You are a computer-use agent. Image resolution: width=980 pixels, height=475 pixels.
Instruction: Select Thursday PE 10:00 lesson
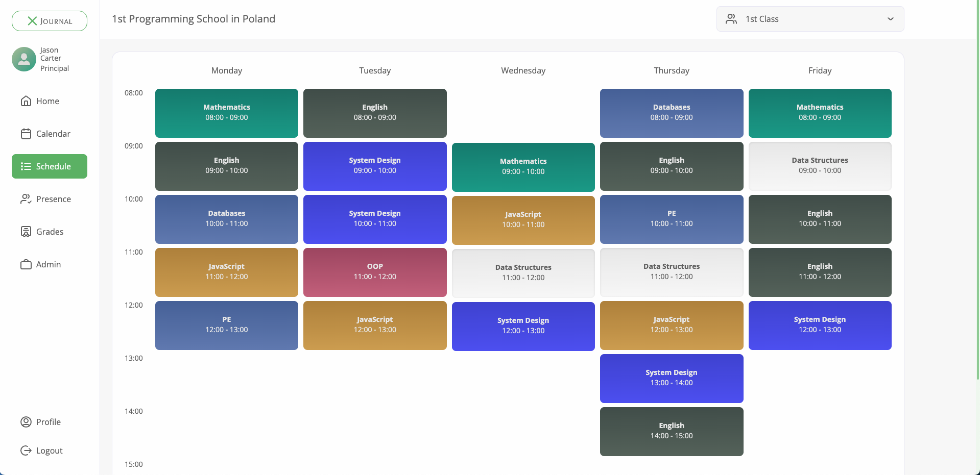[x=672, y=219]
